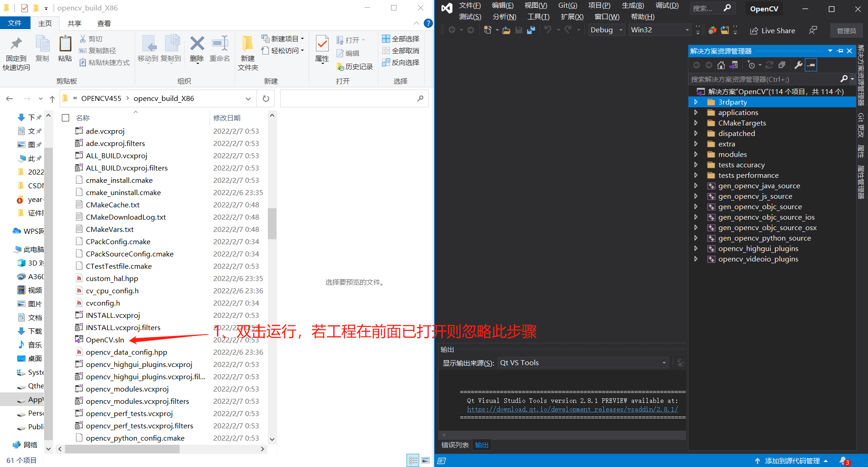Click the Live Share button
Screen dimensions: 868x467
coord(773,30)
